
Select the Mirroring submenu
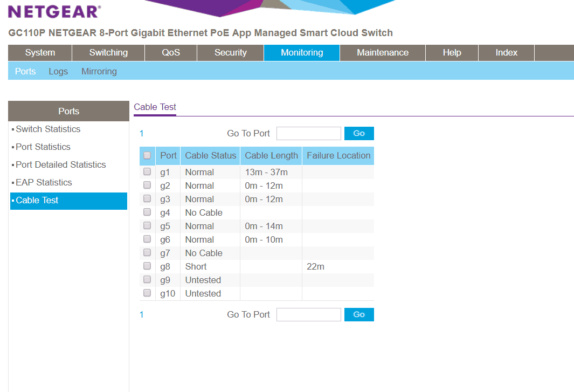[x=99, y=71]
